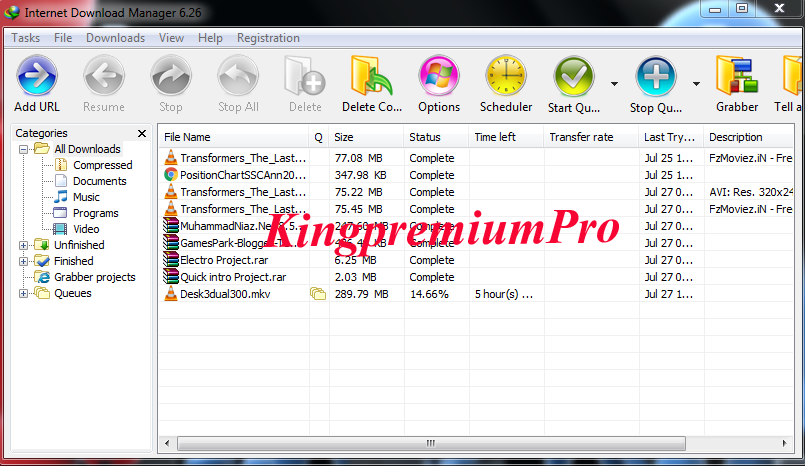Open the Downloads menu
The height and width of the screenshot is (466, 805).
(x=116, y=38)
